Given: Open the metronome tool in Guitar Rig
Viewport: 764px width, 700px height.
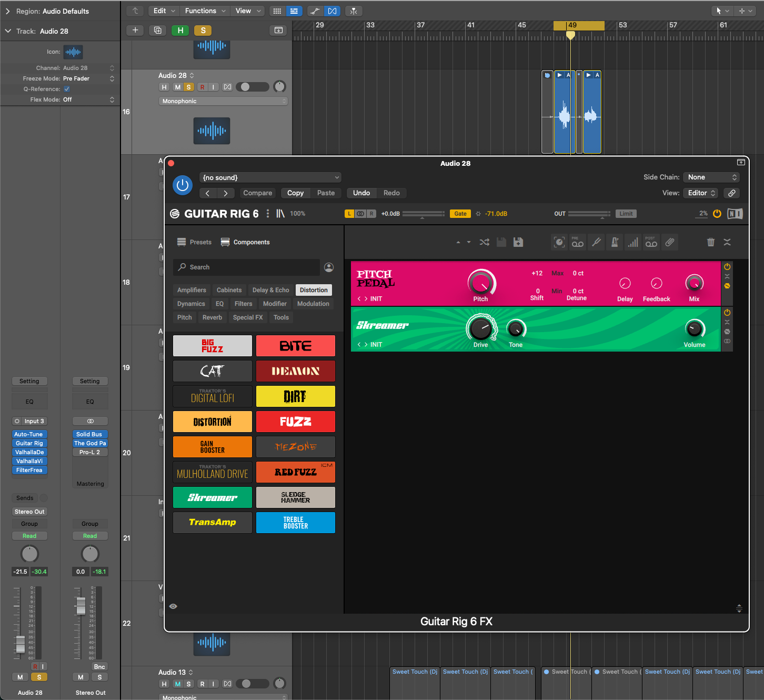Looking at the screenshot, I should [614, 242].
